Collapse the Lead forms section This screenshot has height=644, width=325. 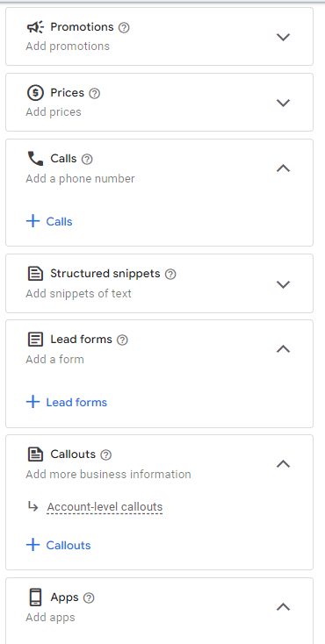[x=283, y=348]
